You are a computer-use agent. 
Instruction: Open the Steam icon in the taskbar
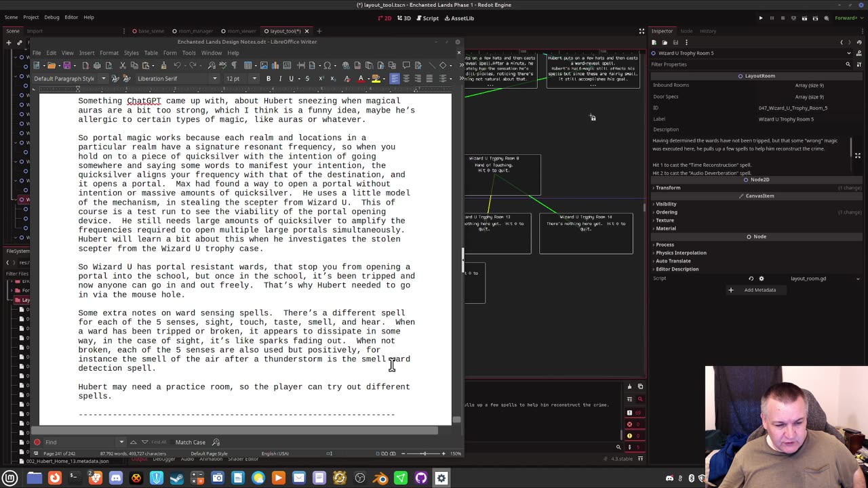pyautogui.click(x=177, y=478)
